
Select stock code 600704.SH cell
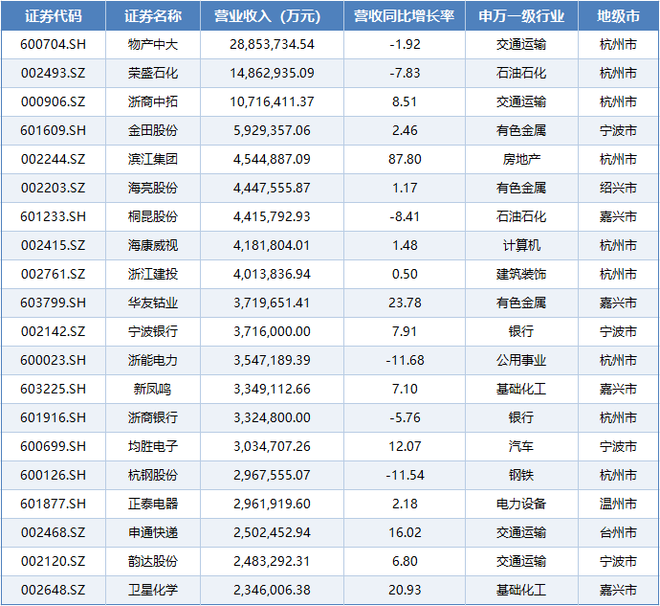[x=53, y=44]
